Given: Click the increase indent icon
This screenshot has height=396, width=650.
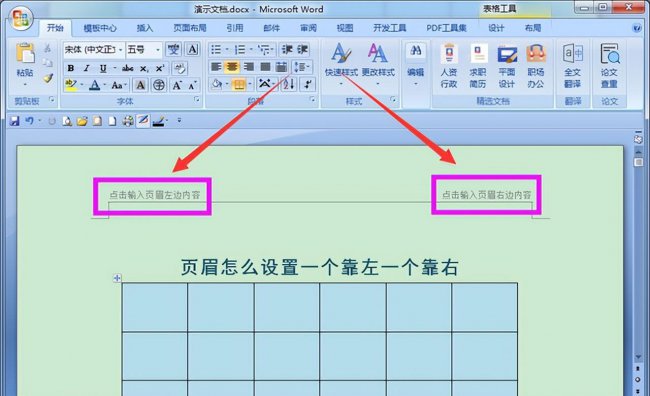Looking at the screenshot, I should [x=303, y=49].
